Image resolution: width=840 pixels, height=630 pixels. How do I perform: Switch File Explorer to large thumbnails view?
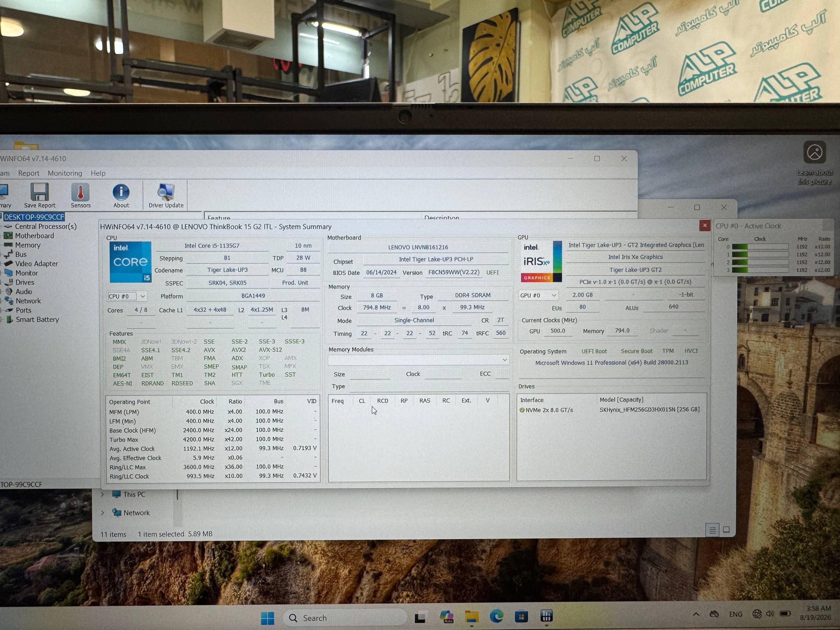(x=726, y=529)
